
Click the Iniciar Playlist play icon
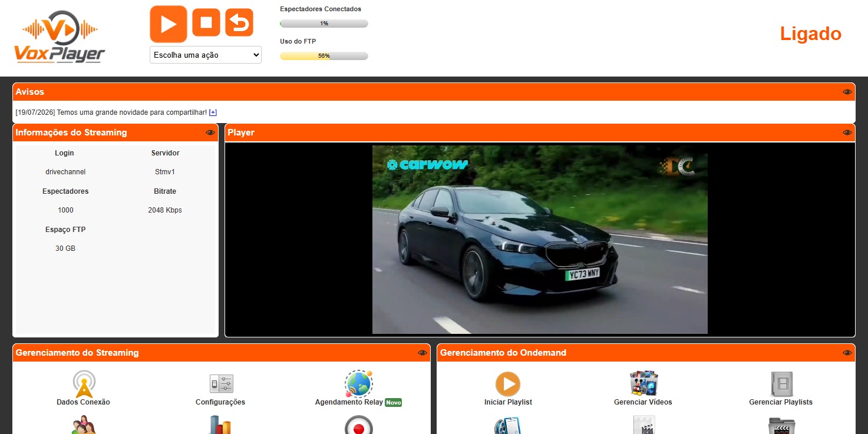point(508,384)
